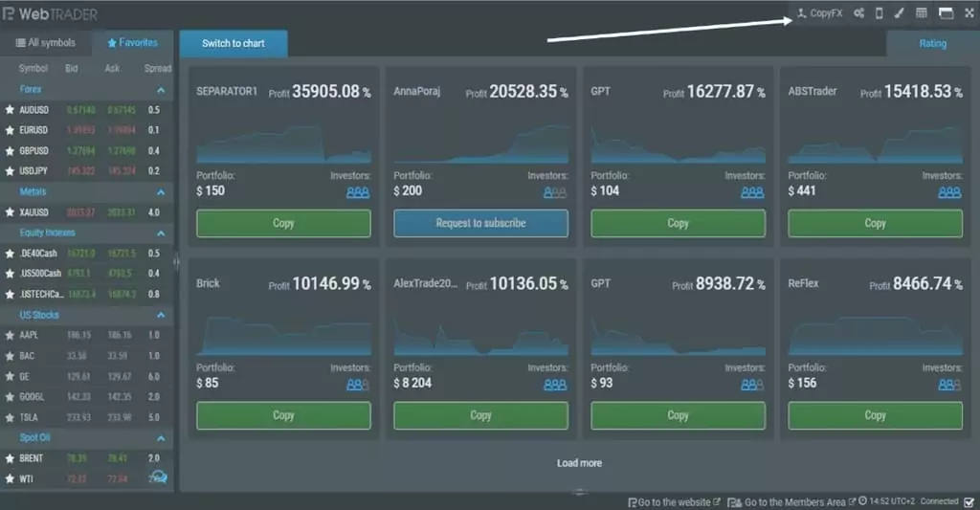The height and width of the screenshot is (510, 980).
Task: Sort by the Spread column header
Action: [x=158, y=68]
